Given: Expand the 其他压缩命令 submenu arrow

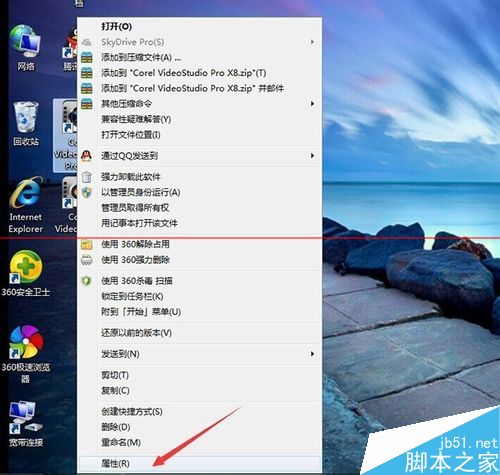Looking at the screenshot, I should 312,104.
